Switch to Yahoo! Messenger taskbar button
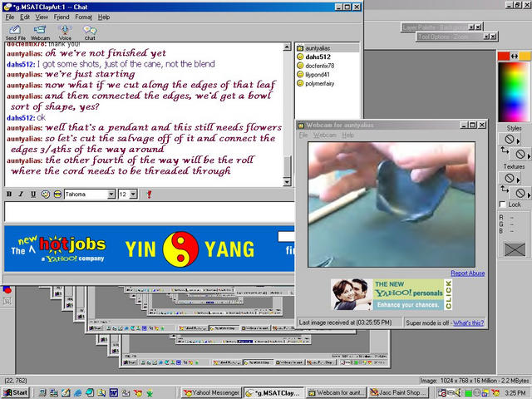This screenshot has width=532, height=399. (x=211, y=393)
